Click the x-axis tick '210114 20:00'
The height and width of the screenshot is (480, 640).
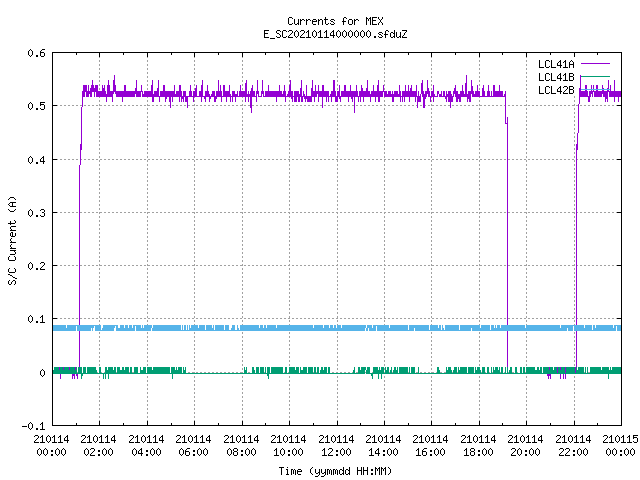point(525,446)
